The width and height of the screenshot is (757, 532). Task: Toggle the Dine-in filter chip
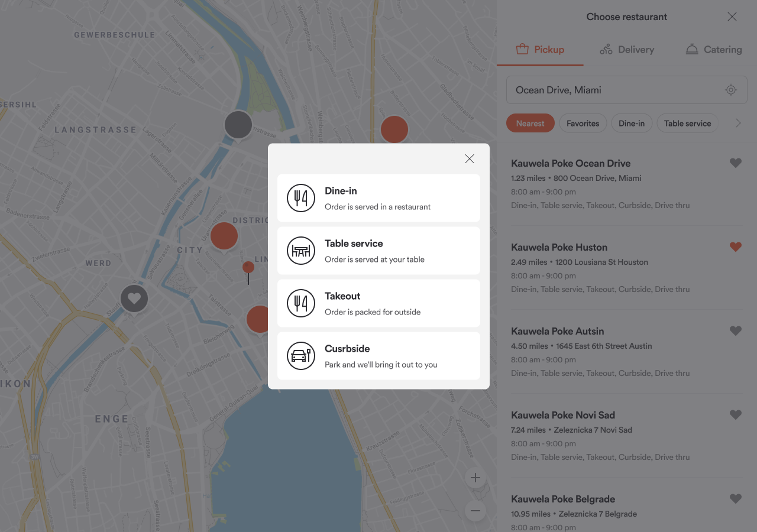pyautogui.click(x=632, y=123)
